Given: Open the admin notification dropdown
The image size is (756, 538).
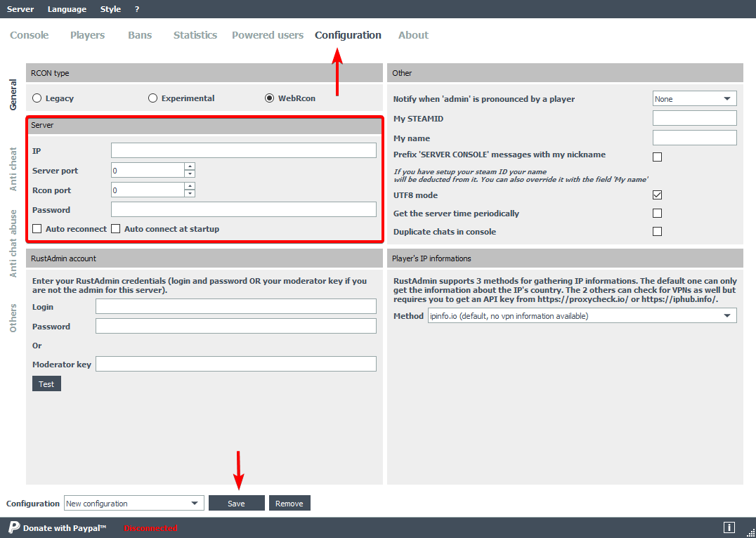Looking at the screenshot, I should (x=694, y=99).
